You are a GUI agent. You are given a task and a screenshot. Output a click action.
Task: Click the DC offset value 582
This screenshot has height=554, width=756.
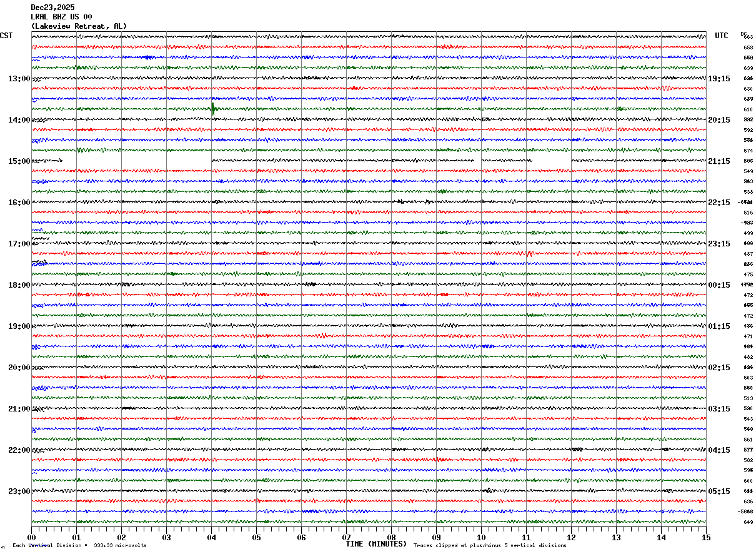click(x=748, y=460)
